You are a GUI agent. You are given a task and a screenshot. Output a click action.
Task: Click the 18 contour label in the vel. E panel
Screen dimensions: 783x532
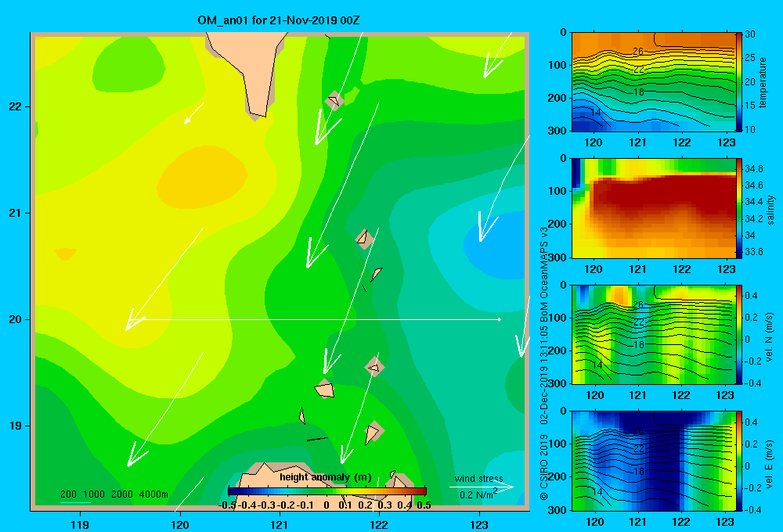pos(639,471)
